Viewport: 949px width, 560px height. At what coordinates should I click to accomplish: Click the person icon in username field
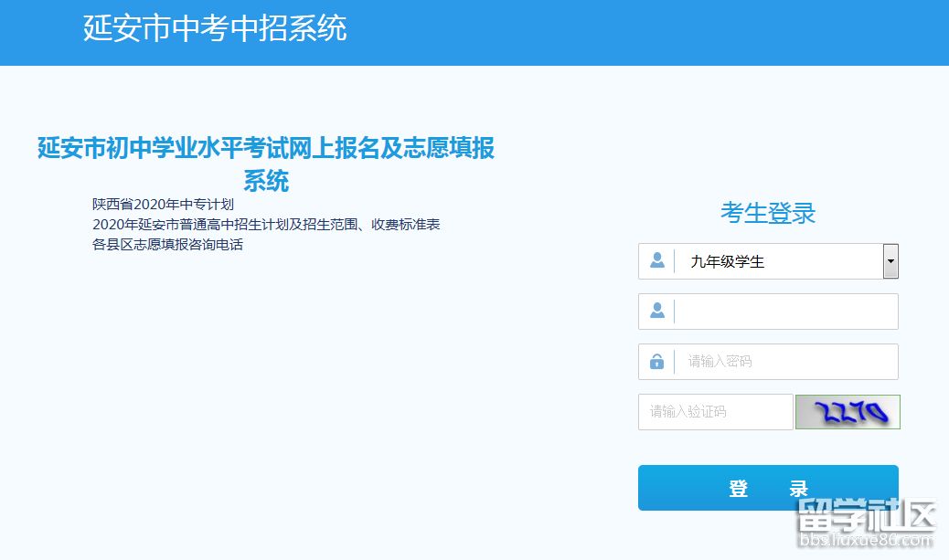[656, 312]
